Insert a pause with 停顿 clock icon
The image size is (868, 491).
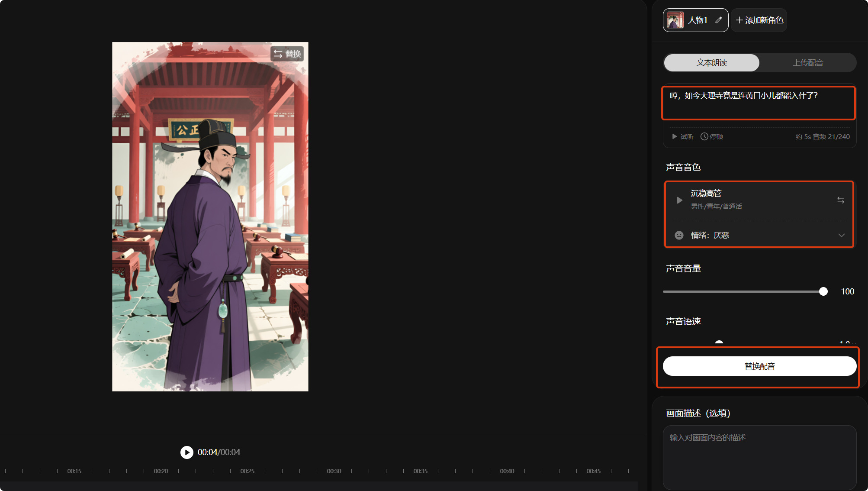point(704,136)
